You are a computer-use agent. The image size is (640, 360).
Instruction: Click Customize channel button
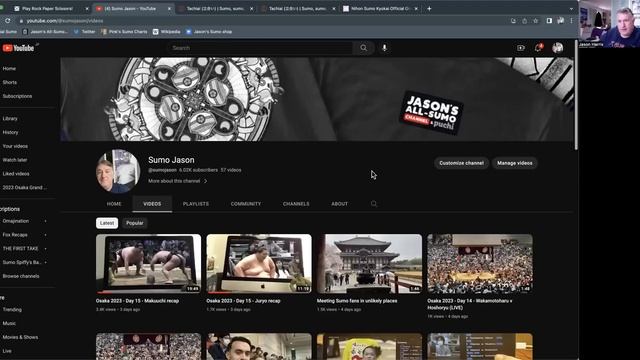click(x=461, y=163)
